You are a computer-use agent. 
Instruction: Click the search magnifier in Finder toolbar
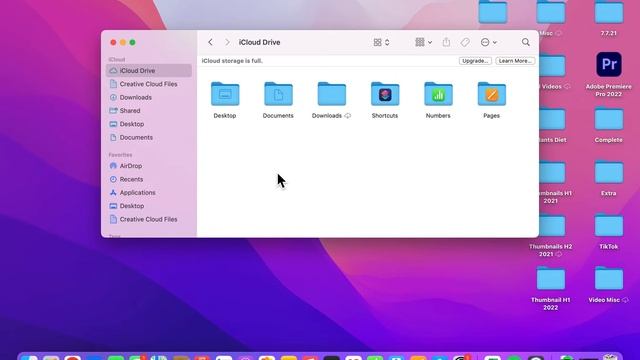point(526,42)
